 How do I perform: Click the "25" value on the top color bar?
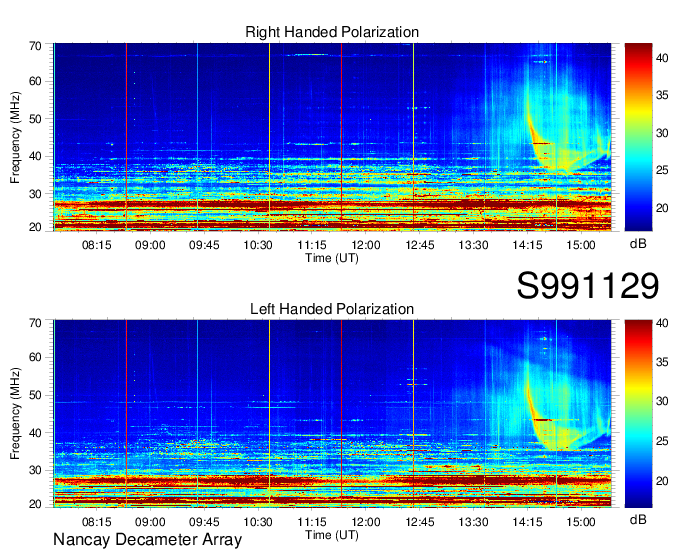(x=662, y=170)
